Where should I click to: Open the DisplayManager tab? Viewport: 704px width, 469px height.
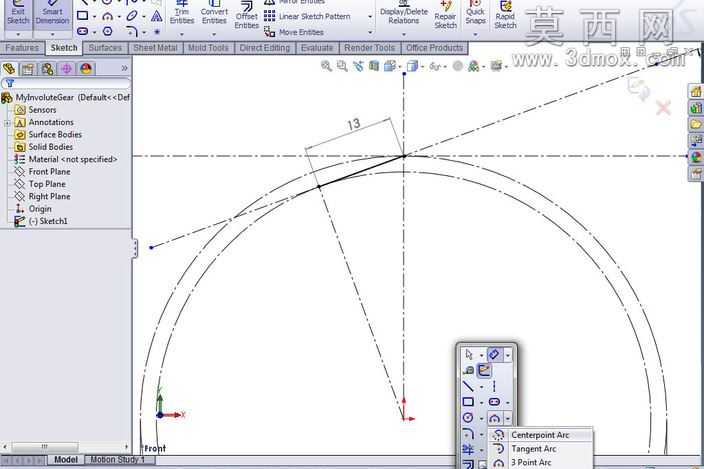pos(86,69)
